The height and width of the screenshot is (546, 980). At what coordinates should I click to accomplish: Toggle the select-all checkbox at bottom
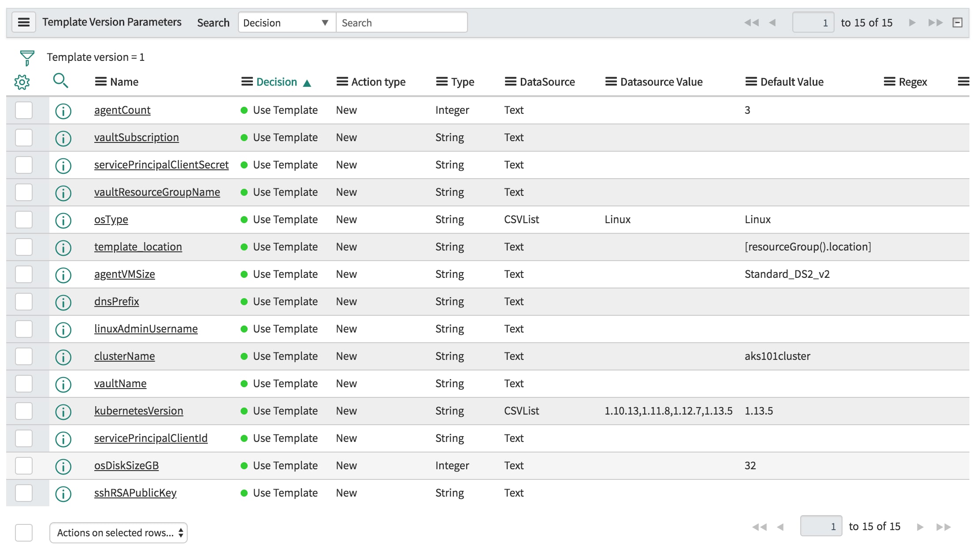pyautogui.click(x=24, y=532)
